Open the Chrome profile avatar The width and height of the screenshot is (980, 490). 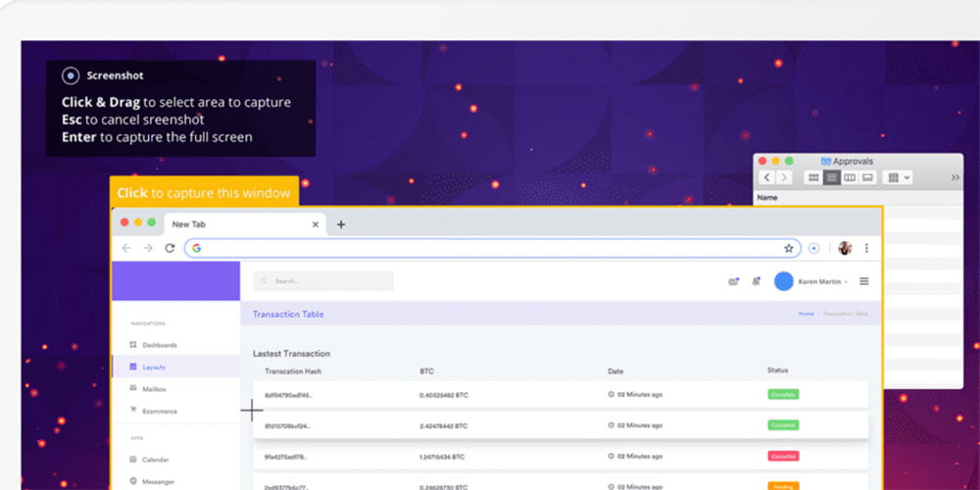pos(845,248)
